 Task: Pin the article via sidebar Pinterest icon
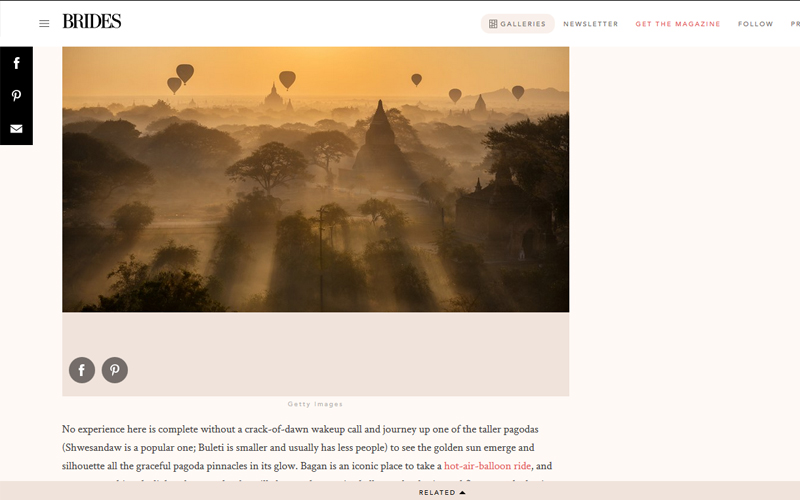click(16, 95)
